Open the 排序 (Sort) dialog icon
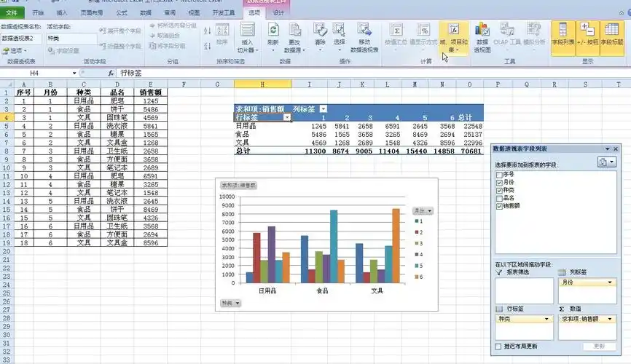Screen dimensions: 631x364 222,31
